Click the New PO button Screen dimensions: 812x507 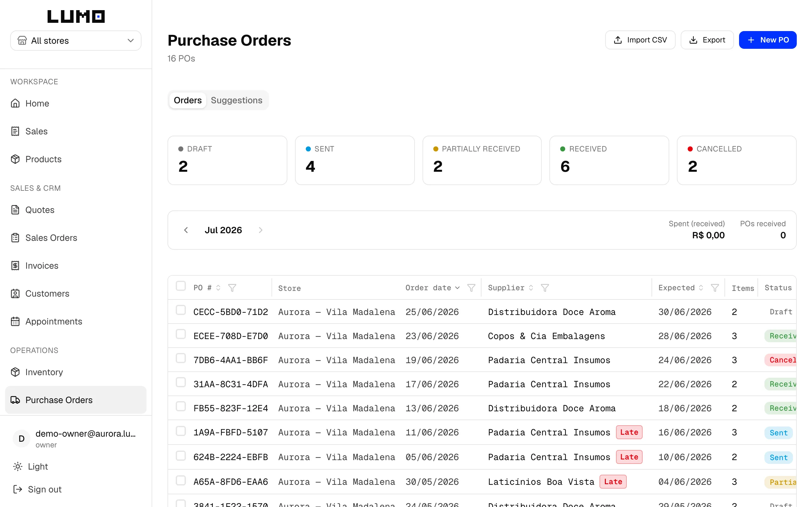[x=768, y=40]
